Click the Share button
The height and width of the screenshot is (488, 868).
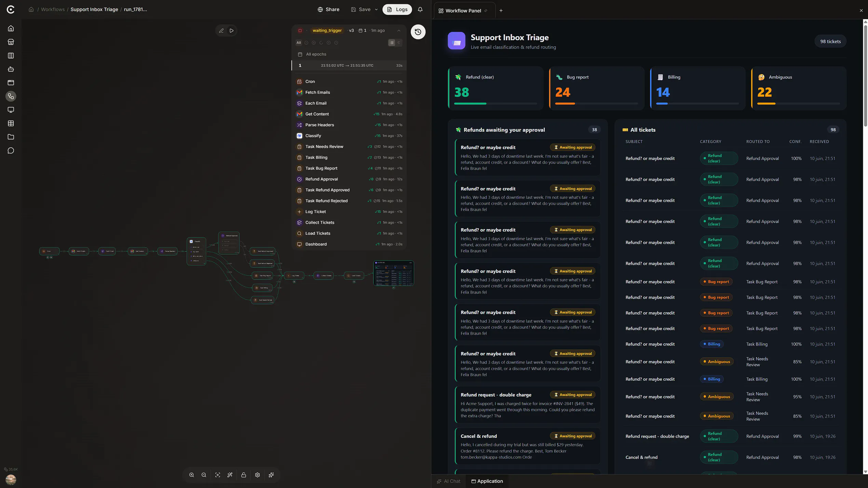coord(328,10)
